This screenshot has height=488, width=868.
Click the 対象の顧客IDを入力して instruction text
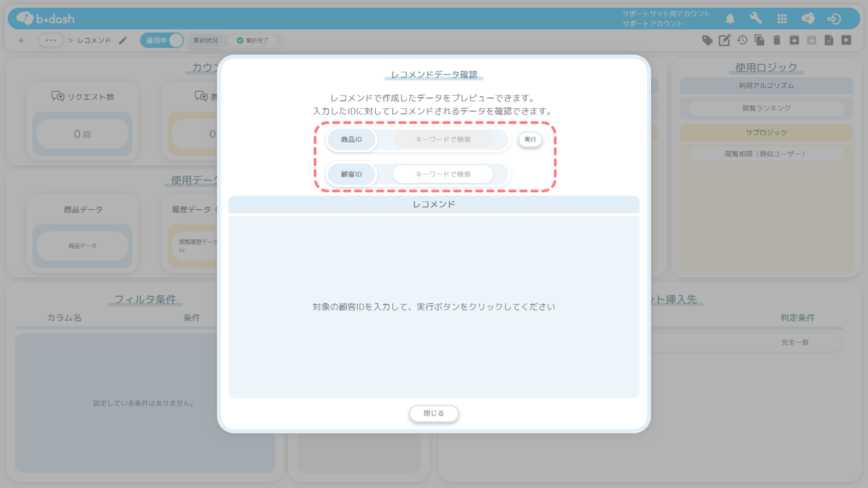coord(433,307)
